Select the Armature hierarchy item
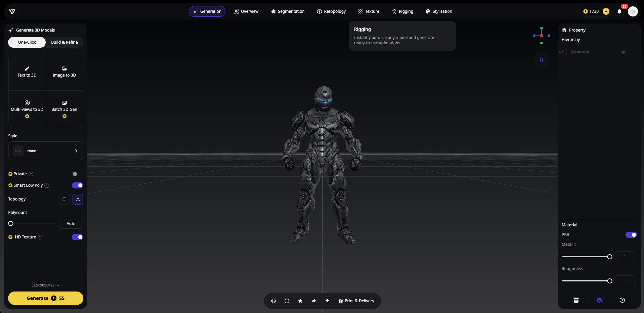 tap(580, 52)
